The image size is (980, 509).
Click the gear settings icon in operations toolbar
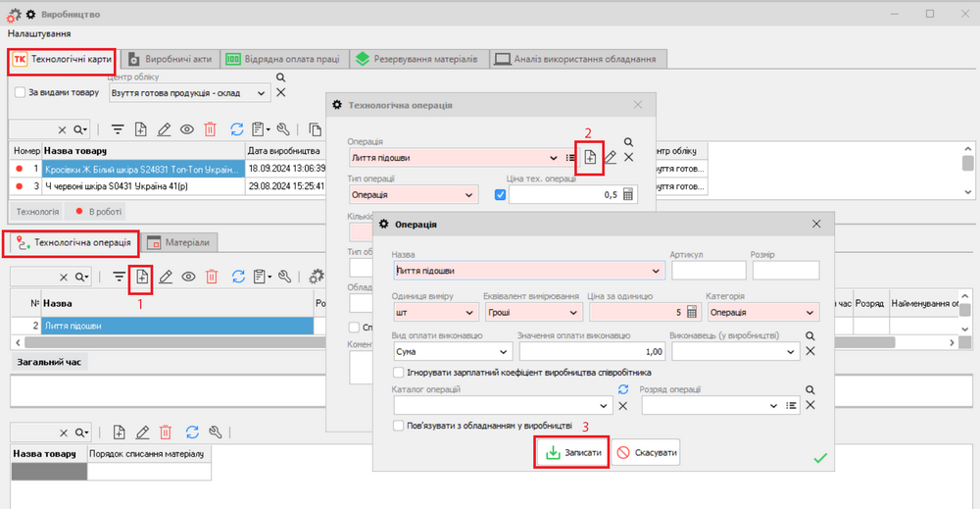pyautogui.click(x=317, y=278)
